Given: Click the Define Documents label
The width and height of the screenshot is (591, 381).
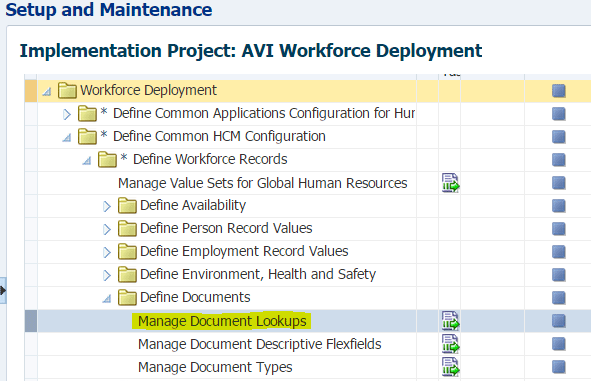Looking at the screenshot, I should click(195, 297).
